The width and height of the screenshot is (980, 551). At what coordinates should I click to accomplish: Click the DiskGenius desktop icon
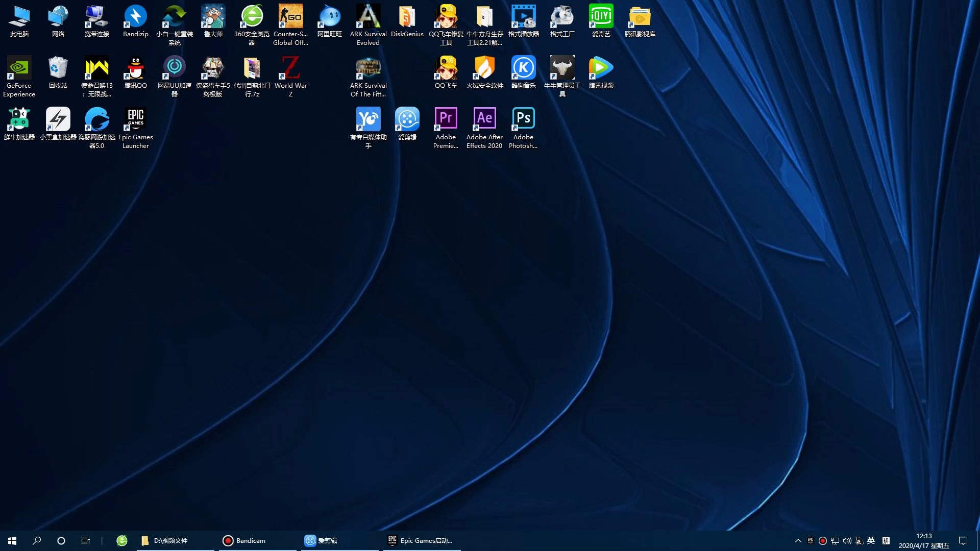pyautogui.click(x=407, y=16)
